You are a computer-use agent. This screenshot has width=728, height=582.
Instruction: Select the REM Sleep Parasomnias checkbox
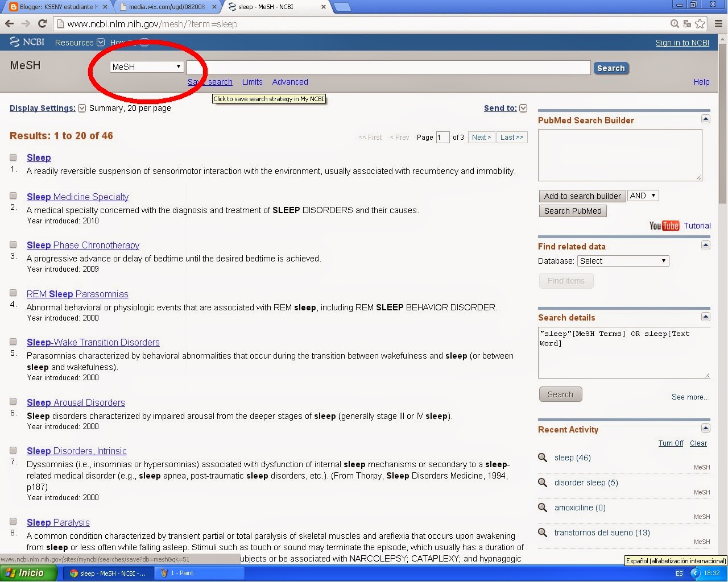point(13,293)
